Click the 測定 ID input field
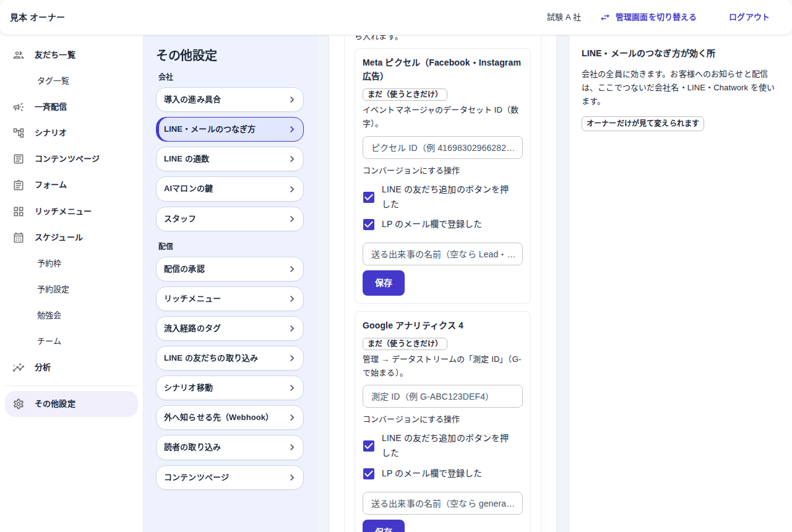The width and height of the screenshot is (792, 532). [x=442, y=397]
